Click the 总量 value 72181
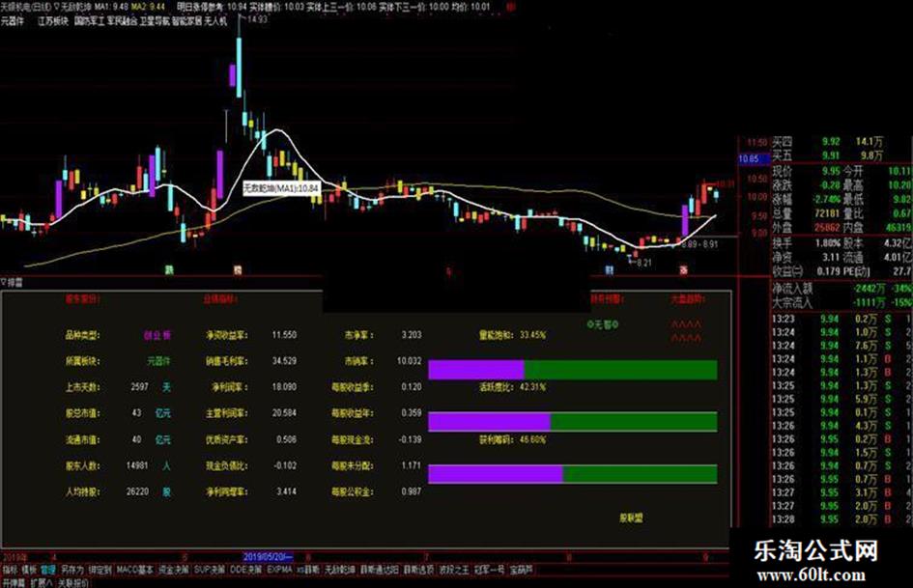This screenshot has height=588, width=913. [827, 213]
